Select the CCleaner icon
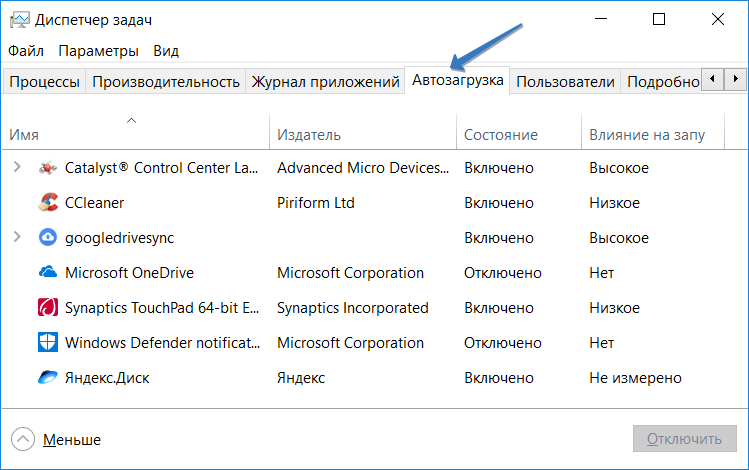This screenshot has width=749, height=470. (x=48, y=203)
